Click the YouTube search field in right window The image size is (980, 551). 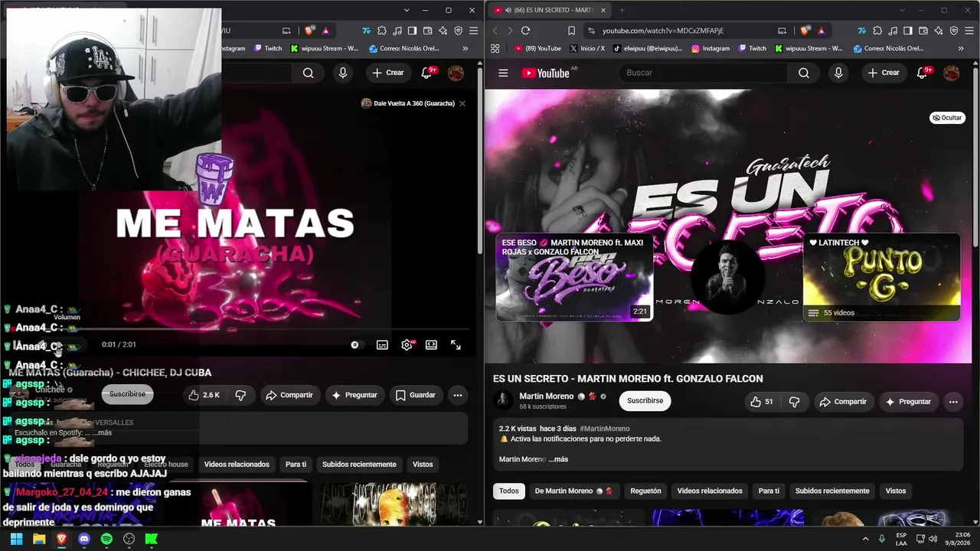[703, 73]
